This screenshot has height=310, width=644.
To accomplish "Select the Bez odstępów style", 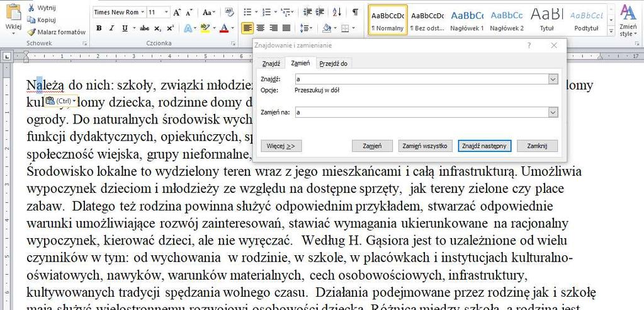I will (427, 20).
